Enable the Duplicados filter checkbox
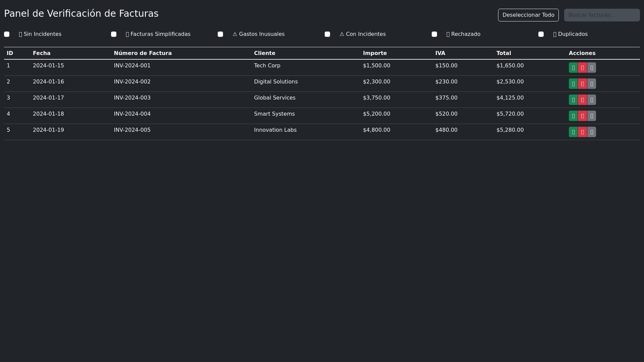 click(541, 34)
